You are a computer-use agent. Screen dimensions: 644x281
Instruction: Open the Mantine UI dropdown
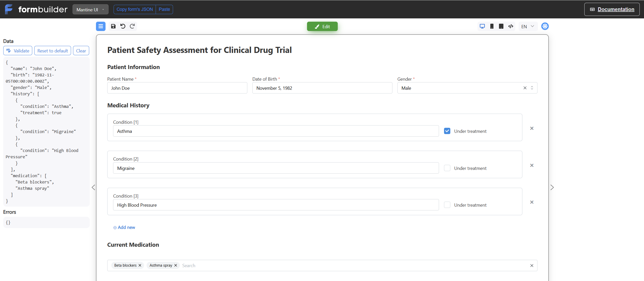90,10
